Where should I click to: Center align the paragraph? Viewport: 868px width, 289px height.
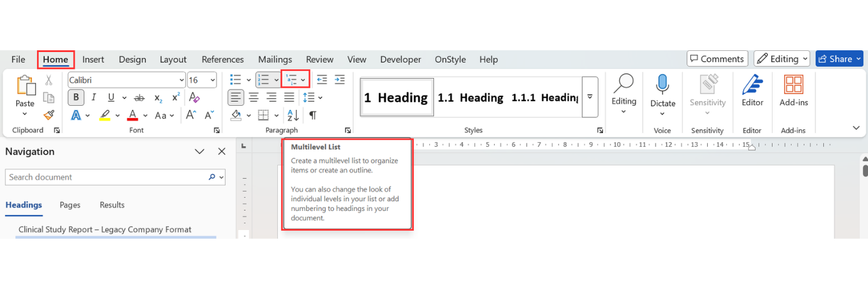(x=253, y=97)
